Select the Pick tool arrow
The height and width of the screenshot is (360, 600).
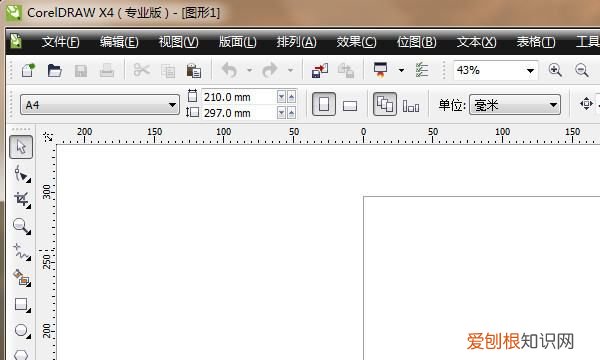(x=21, y=147)
